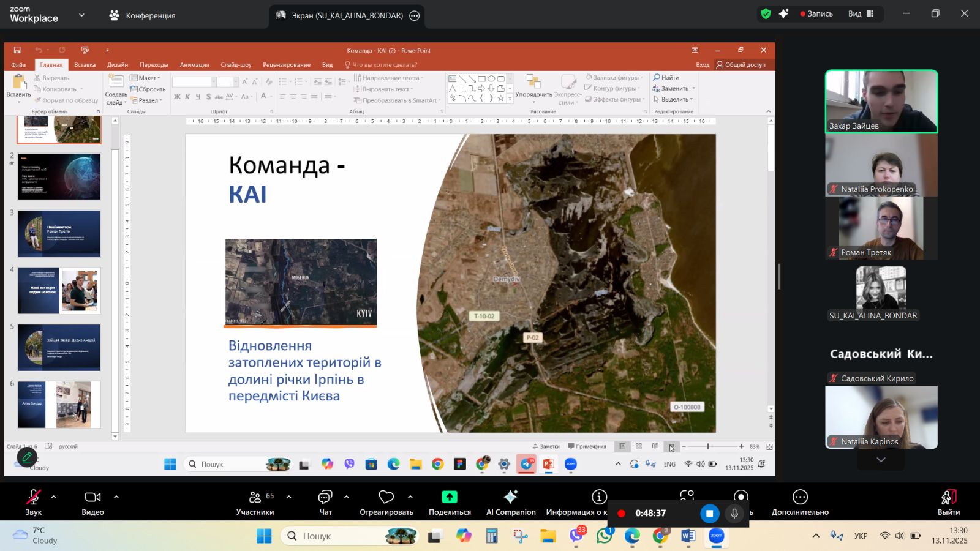980x551 pixels.
Task: Open the More options ellipsis in Zoom toolbar
Action: point(800,497)
